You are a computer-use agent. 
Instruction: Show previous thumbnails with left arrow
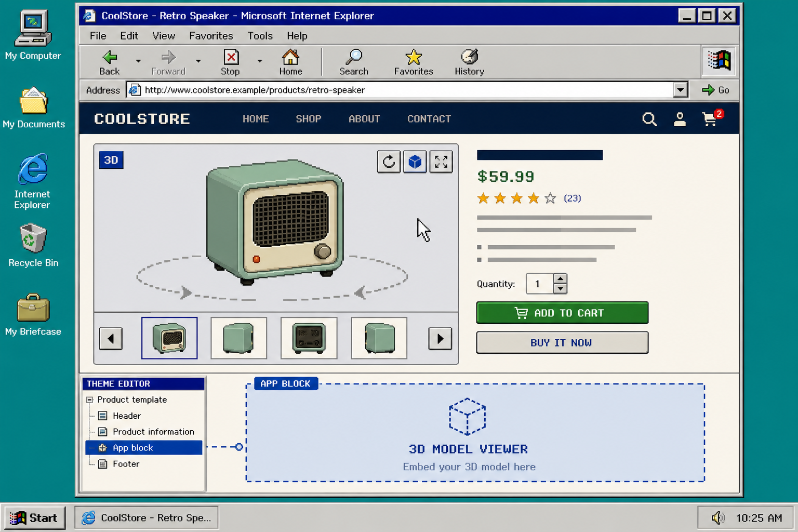(111, 339)
